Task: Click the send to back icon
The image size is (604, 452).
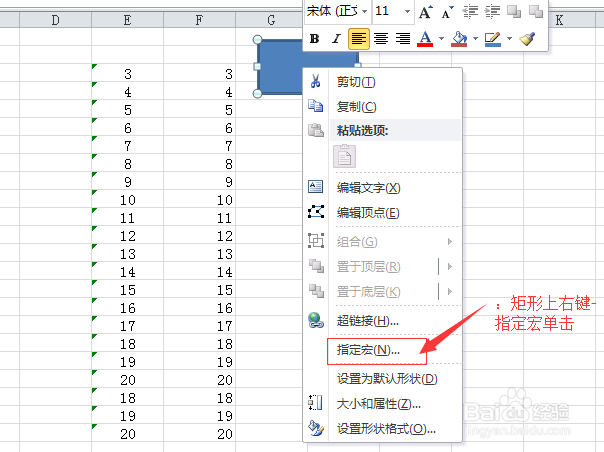Action: click(x=316, y=291)
